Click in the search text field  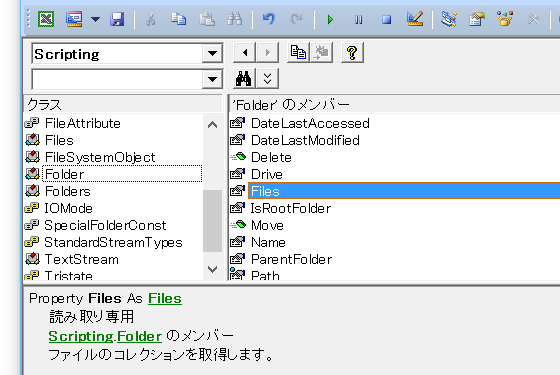117,79
